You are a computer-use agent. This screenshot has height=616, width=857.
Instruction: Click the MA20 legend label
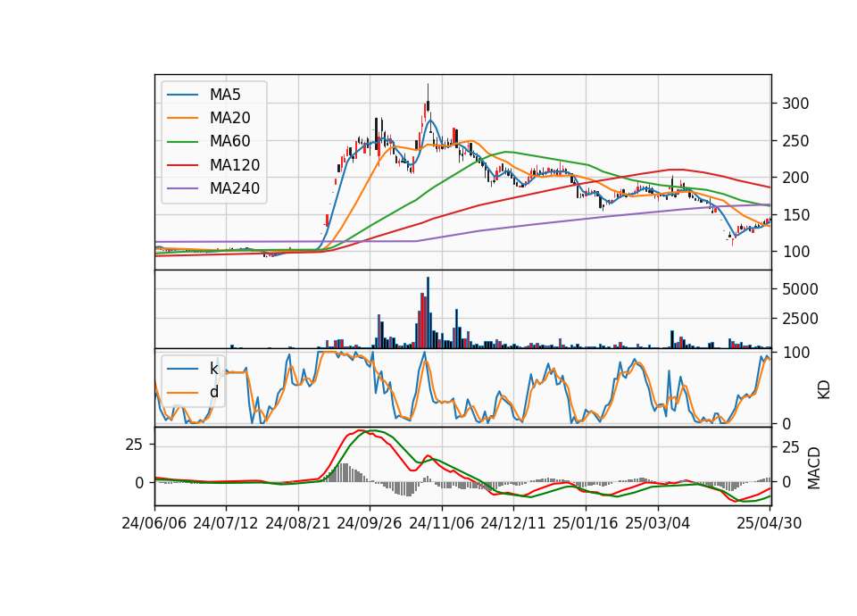click(229, 118)
